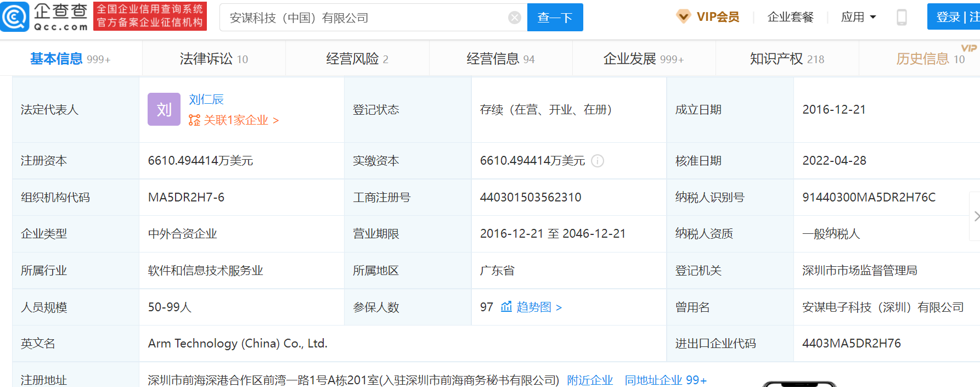The image size is (980, 387).
Task: Click 营业期限 date range value
Action: [x=553, y=234]
